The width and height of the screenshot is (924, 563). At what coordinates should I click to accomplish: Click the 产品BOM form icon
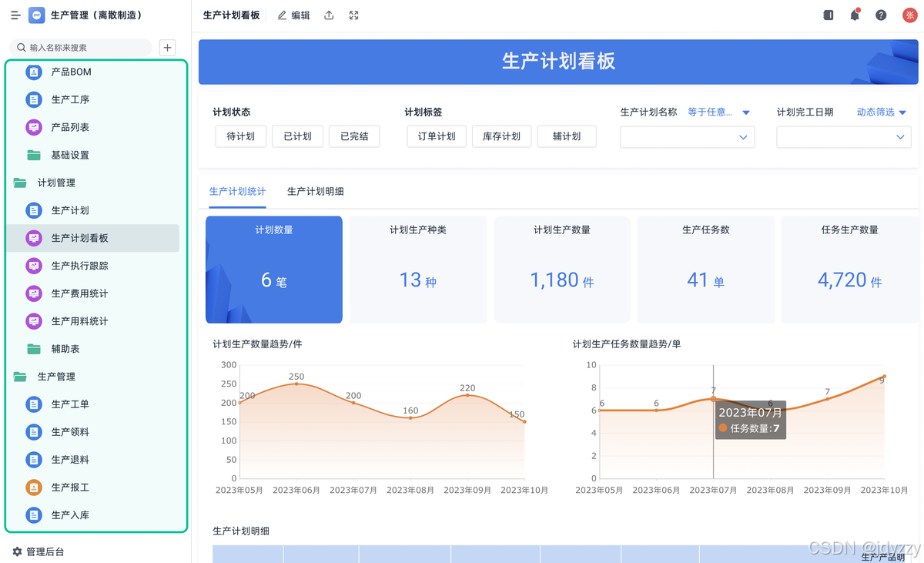[34, 72]
